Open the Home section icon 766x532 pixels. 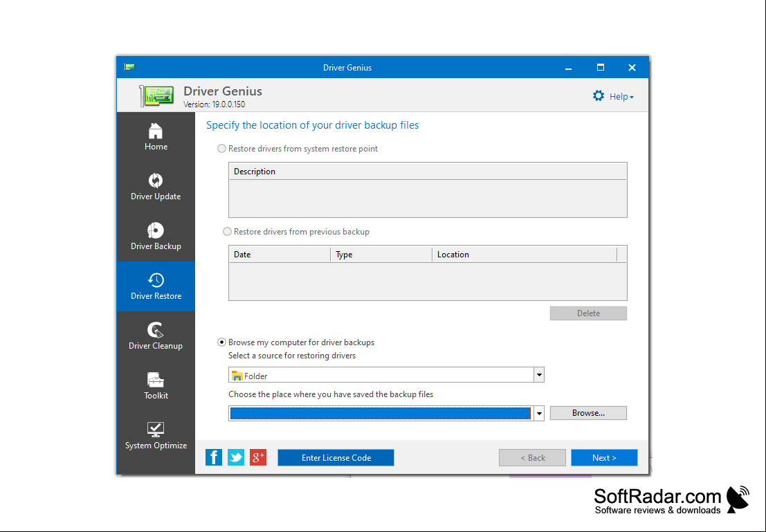point(156,131)
